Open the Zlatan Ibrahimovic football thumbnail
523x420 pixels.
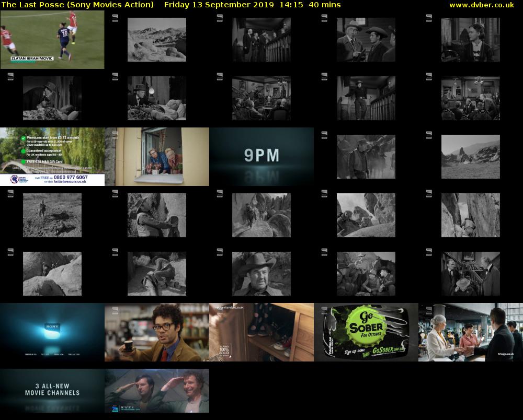coord(52,40)
